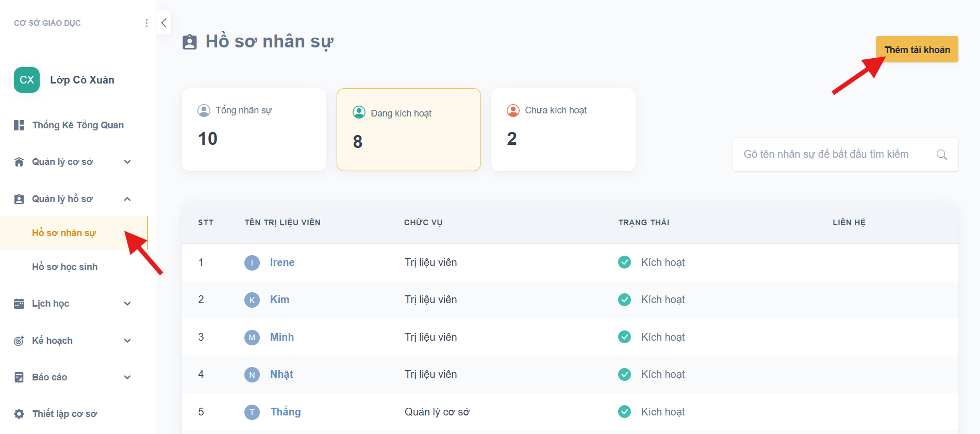
Task: Filter by the Chưa kích hoạt card
Action: click(563, 129)
